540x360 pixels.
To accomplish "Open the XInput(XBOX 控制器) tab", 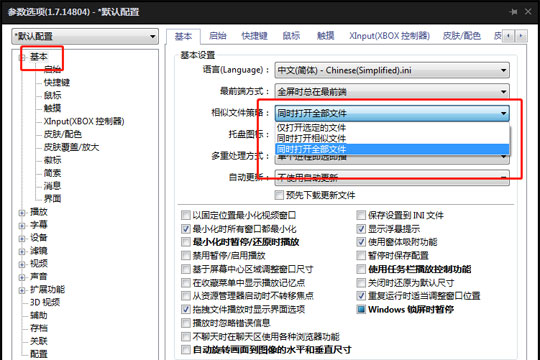I will coord(390,36).
